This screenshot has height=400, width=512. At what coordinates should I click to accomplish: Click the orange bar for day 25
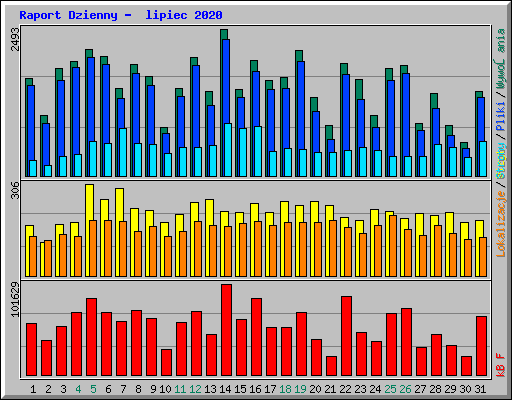[x=393, y=246]
